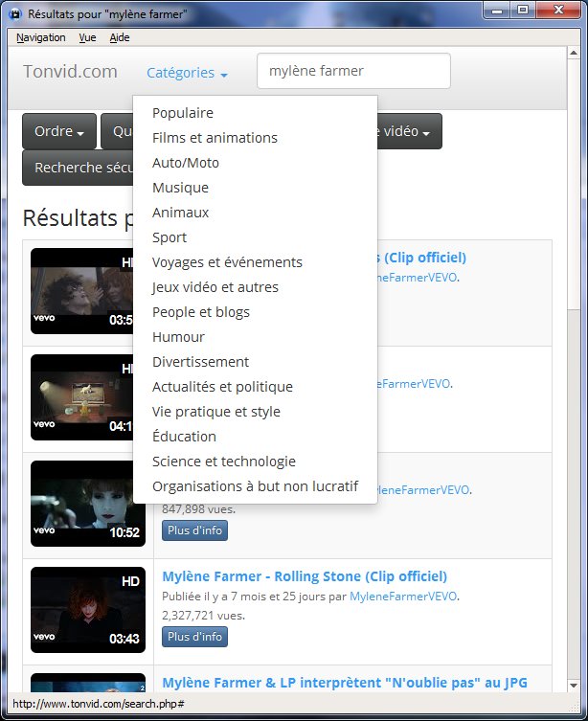This screenshot has width=588, height=721.
Task: Expand the Ordre dropdown button
Action: (x=59, y=131)
